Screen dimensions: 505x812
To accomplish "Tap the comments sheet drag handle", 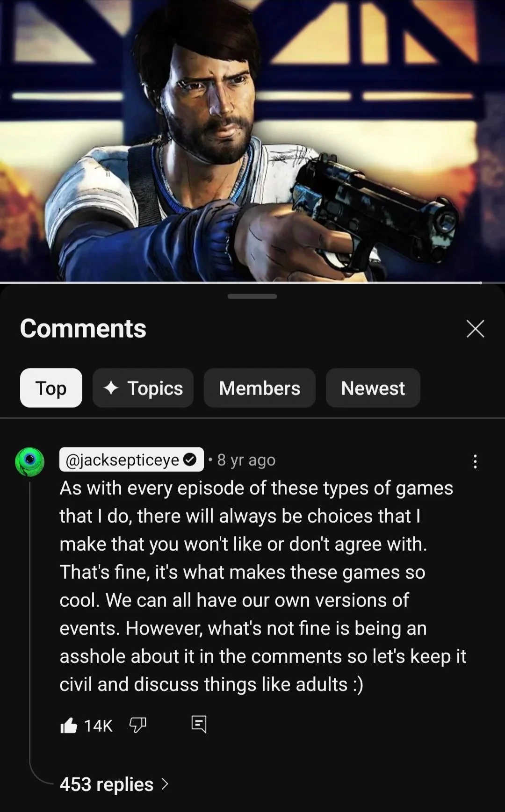I will tap(252, 296).
